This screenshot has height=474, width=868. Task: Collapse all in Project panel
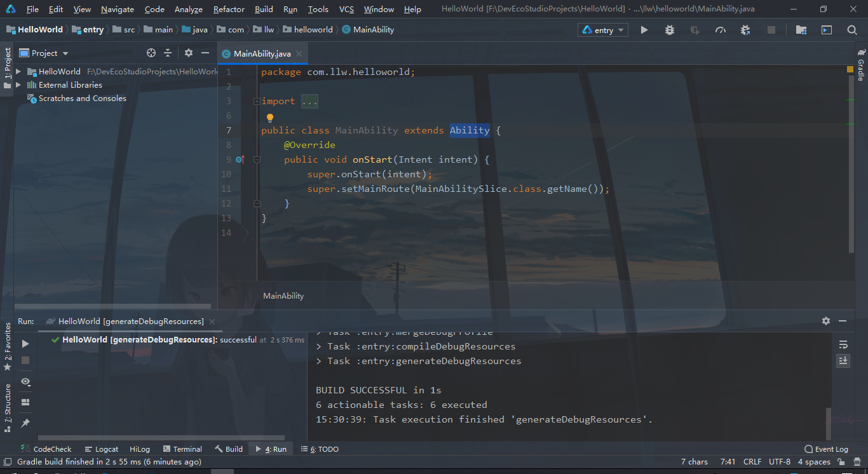pyautogui.click(x=168, y=53)
